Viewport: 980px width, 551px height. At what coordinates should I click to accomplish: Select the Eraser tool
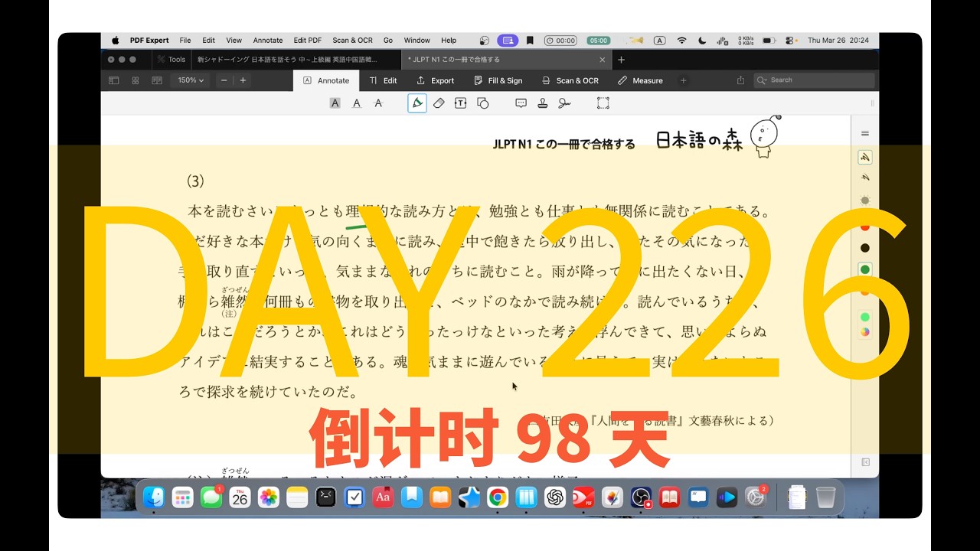[x=439, y=103]
